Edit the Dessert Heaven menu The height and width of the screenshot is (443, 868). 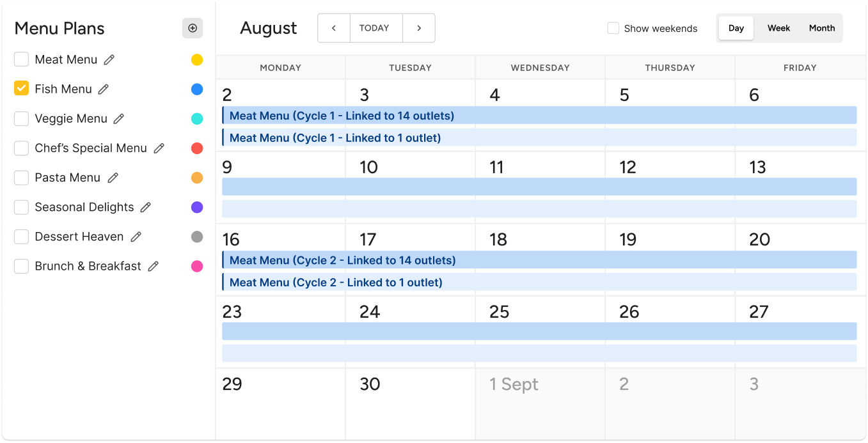(x=135, y=236)
